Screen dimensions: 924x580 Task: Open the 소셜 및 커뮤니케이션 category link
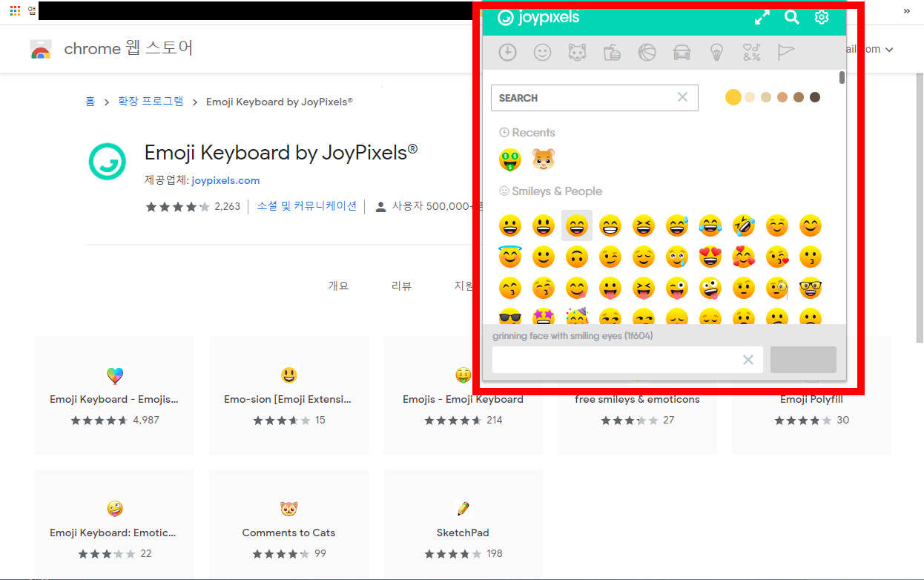point(307,206)
